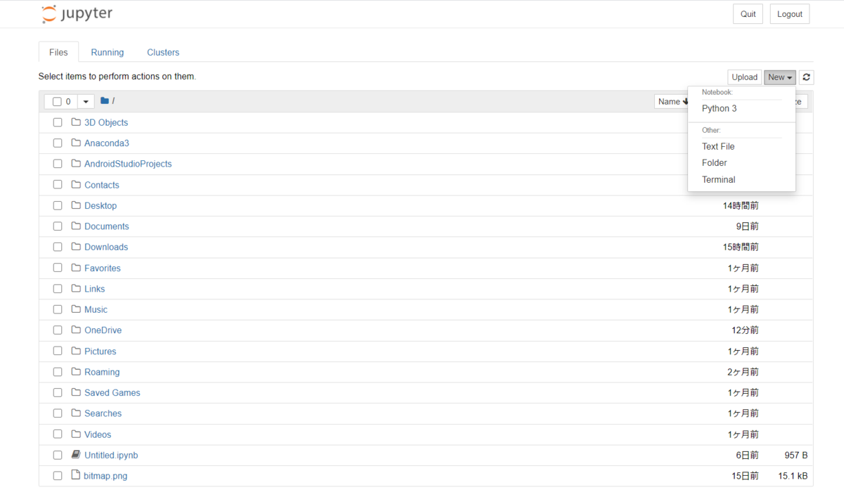This screenshot has width=844, height=504.
Task: Select the Downloads row checkbox
Action: coord(58,247)
